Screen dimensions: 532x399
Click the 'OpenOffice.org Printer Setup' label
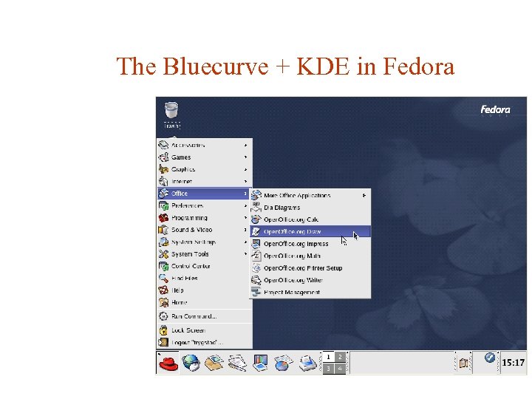(x=303, y=268)
